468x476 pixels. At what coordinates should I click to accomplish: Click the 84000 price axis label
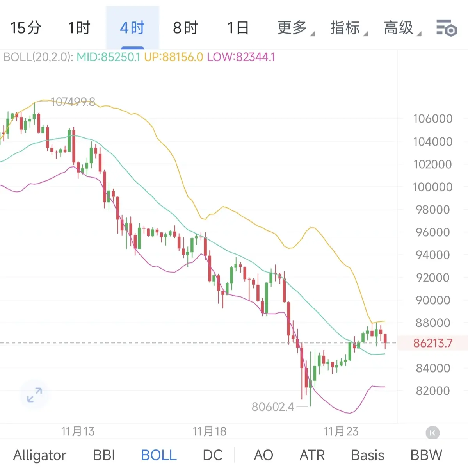(x=433, y=368)
